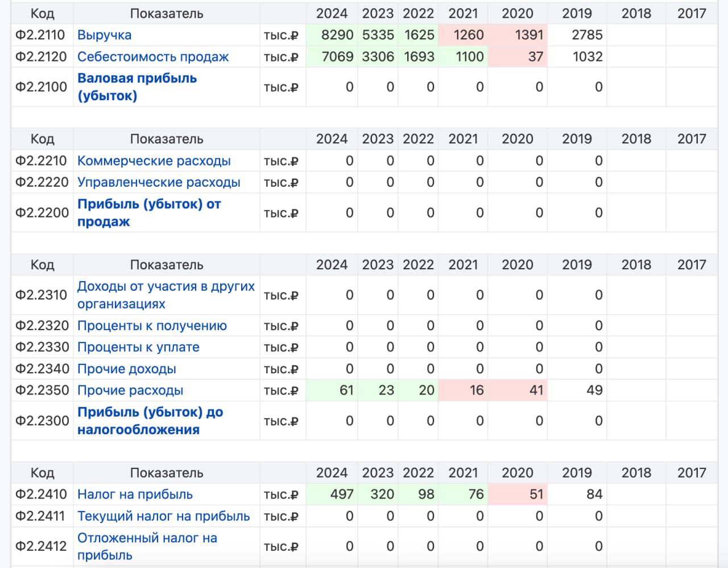The width and height of the screenshot is (728, 568).
Task: Select the Проценты к получению link
Action: [x=152, y=326]
